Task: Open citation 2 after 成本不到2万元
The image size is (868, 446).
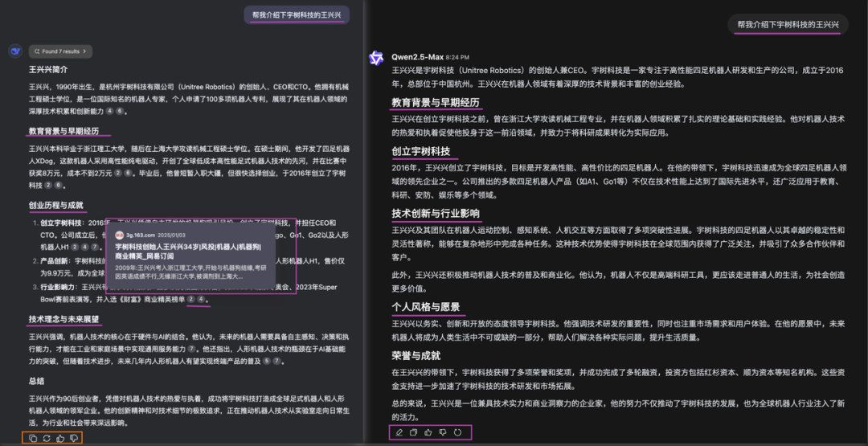Action: tap(117, 174)
